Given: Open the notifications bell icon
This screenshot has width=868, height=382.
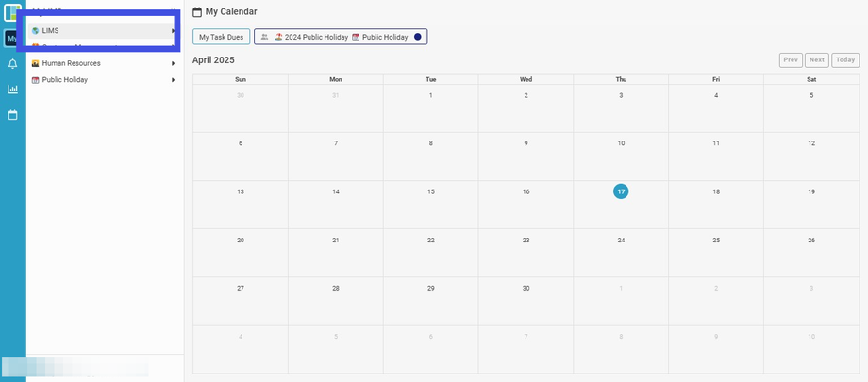Looking at the screenshot, I should coord(13,64).
